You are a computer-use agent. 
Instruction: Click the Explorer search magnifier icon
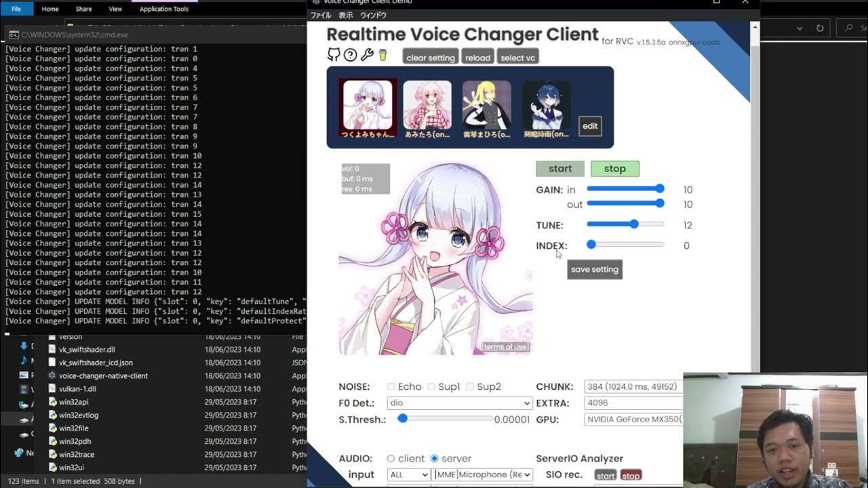(x=848, y=28)
